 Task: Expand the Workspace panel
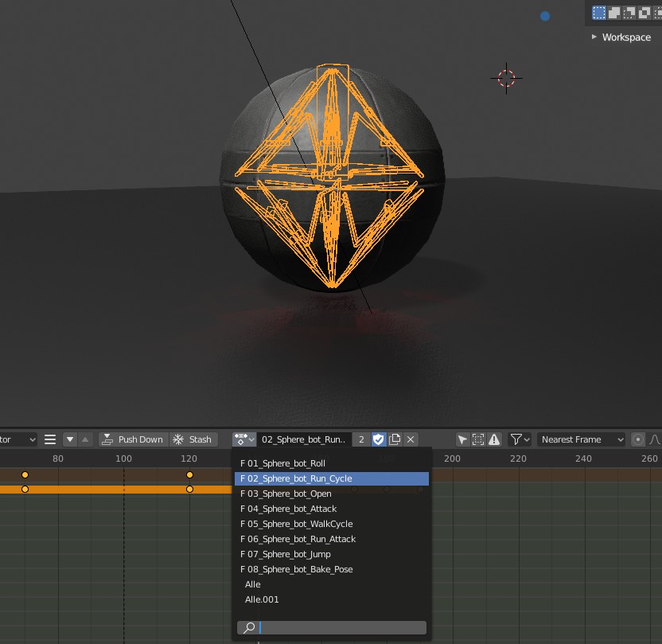[x=621, y=37]
